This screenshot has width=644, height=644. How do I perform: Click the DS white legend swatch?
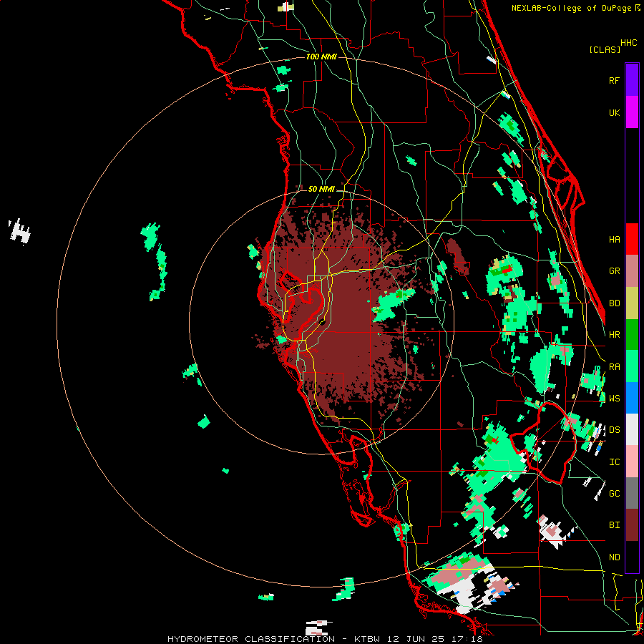coord(632,429)
